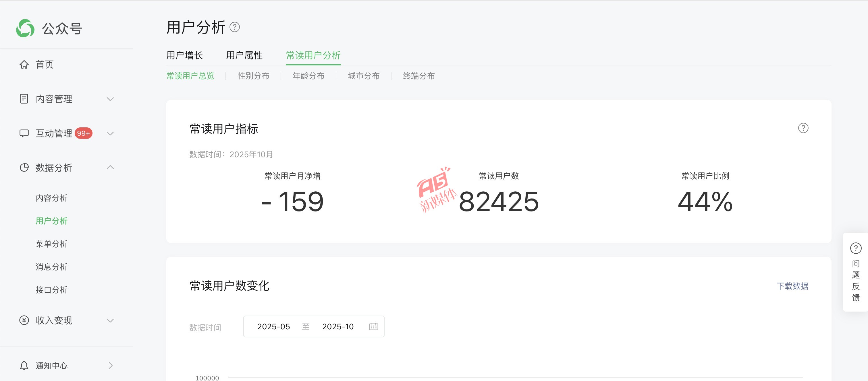Expand the 收入变现 menu chevron
This screenshot has width=868, height=381.
pyautogui.click(x=110, y=320)
